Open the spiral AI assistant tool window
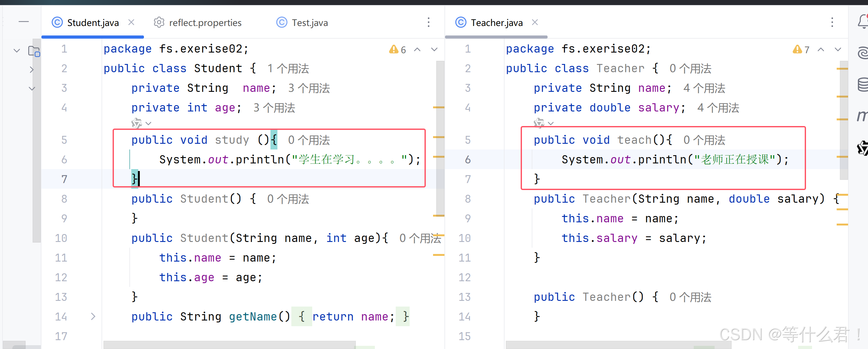 (x=863, y=53)
